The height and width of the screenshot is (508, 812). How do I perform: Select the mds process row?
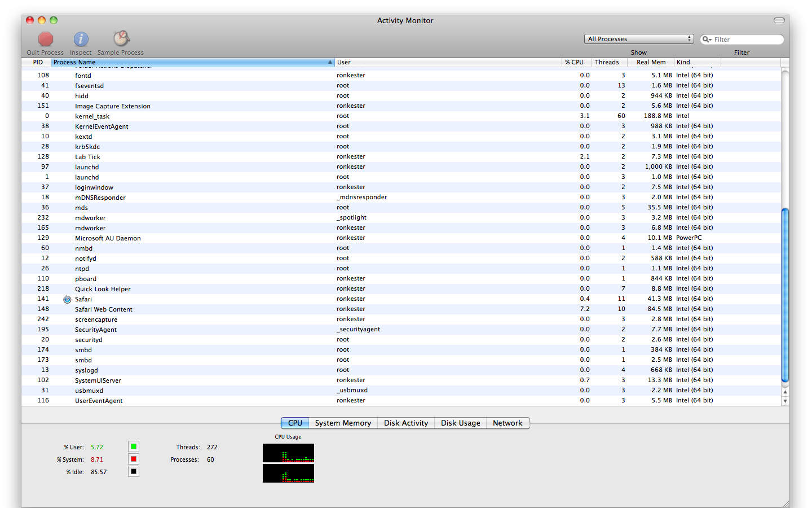[x=401, y=207]
